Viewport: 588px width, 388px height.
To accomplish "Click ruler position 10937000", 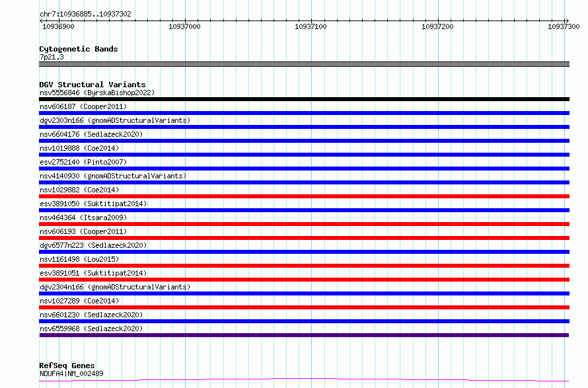I will tap(184, 26).
